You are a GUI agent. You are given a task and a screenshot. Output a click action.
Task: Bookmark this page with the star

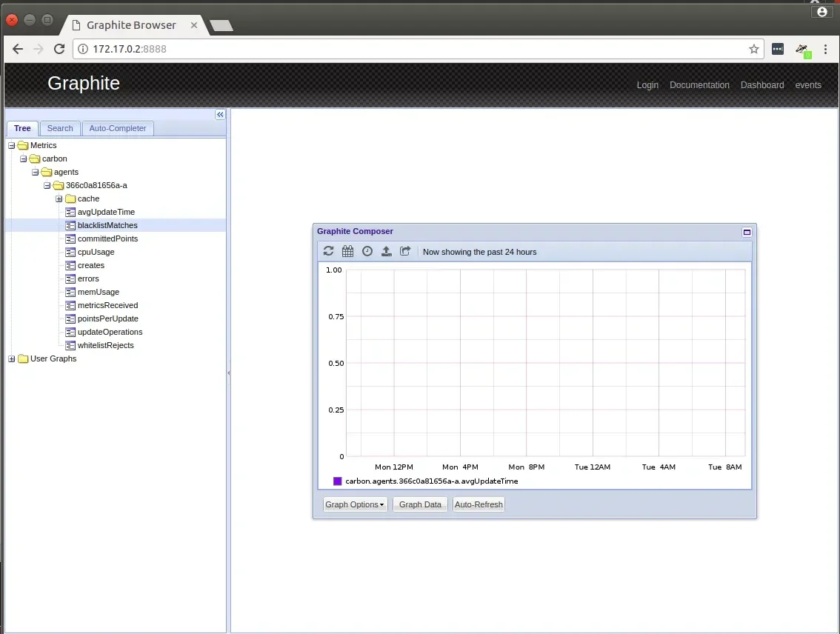(754, 50)
